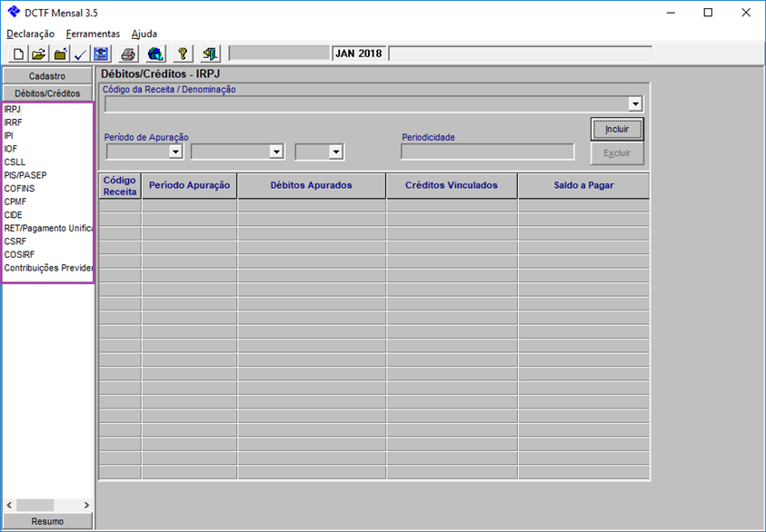Exit the program using the door icon

click(x=210, y=54)
